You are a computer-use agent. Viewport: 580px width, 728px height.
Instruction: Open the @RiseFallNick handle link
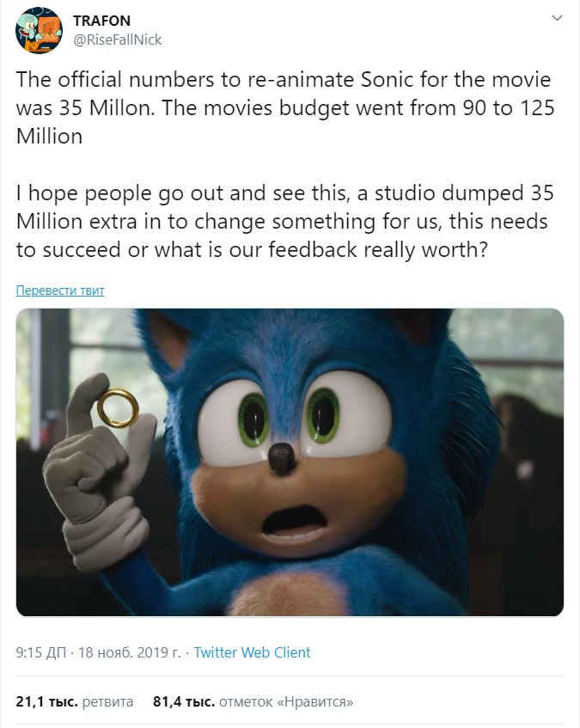119,40
